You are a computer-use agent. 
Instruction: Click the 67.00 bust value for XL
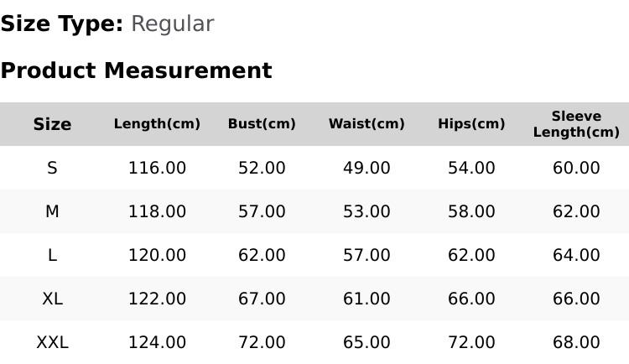[262, 299]
